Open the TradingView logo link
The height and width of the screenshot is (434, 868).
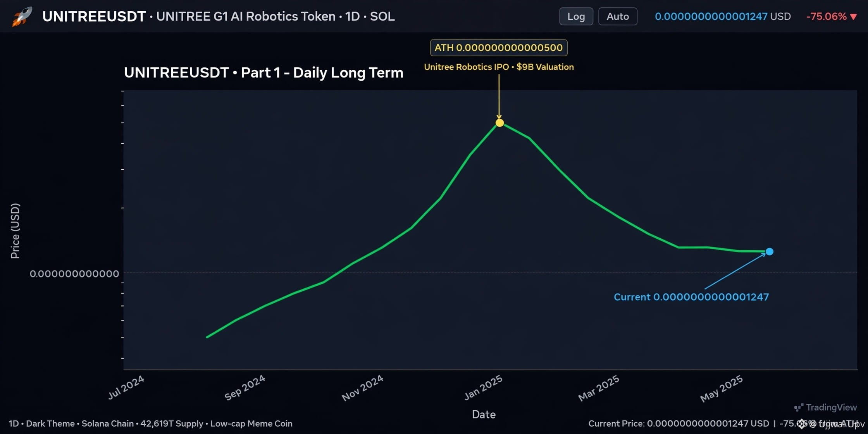tap(825, 407)
